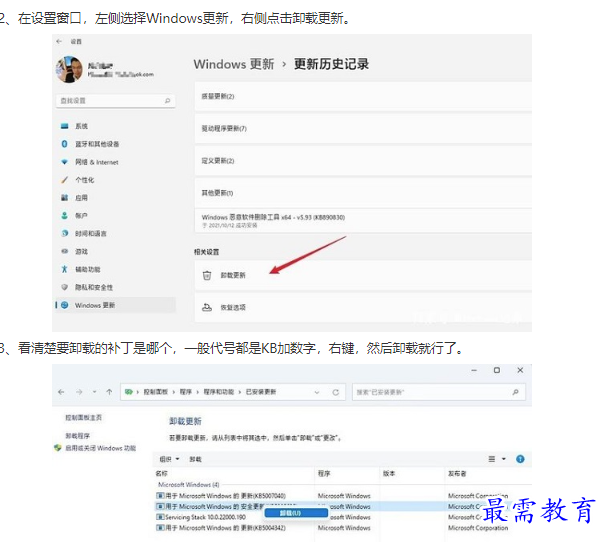Open recent locations dropdown arrow
604x542 pixels.
coord(94,392)
